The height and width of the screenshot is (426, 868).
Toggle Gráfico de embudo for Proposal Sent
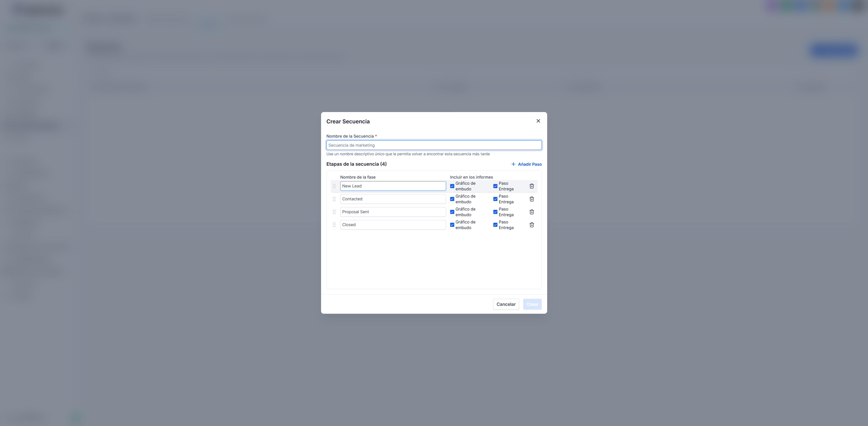tap(452, 212)
